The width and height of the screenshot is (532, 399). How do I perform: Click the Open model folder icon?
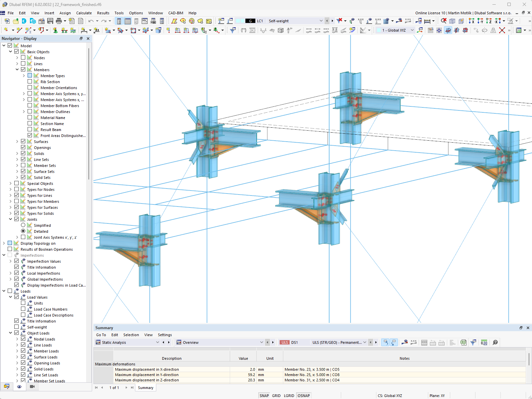tap(16, 21)
